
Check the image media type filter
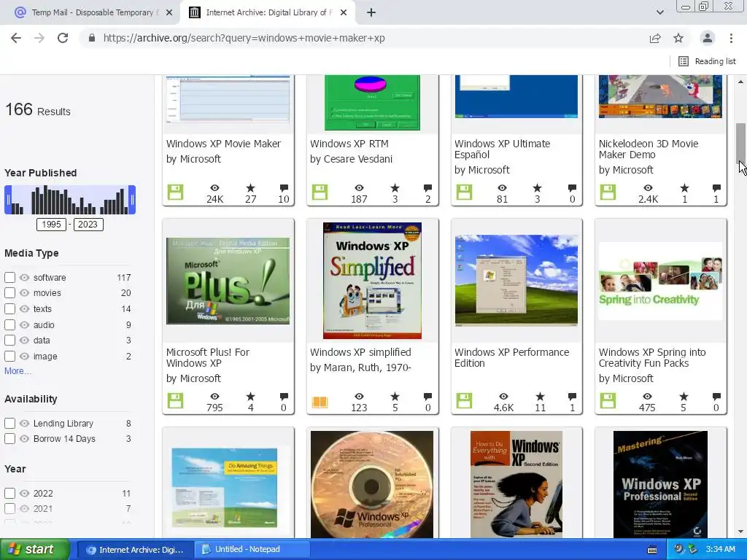coord(9,357)
